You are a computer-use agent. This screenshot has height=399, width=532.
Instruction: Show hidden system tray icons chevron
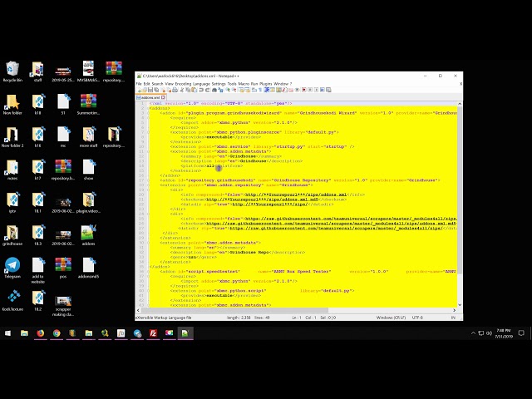tap(473, 333)
